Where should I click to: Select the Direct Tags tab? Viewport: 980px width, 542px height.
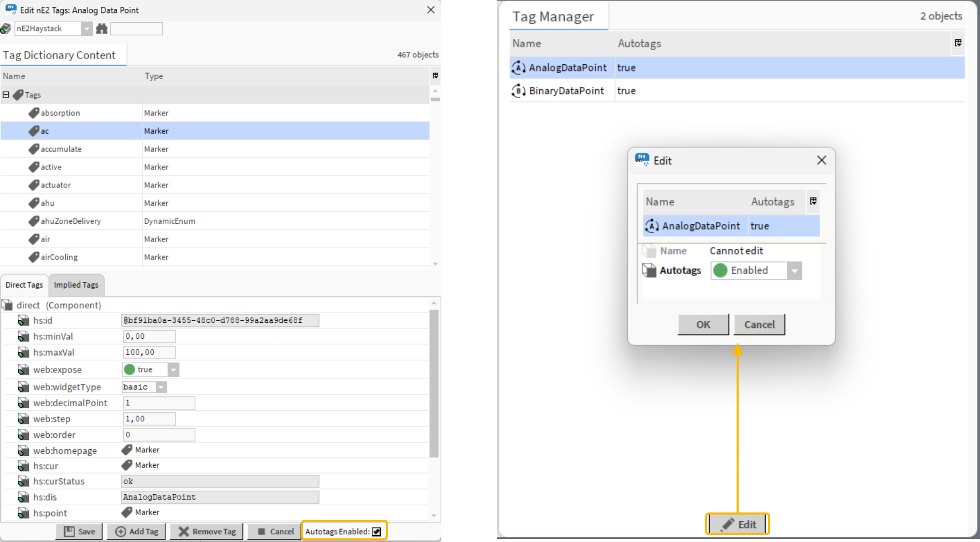point(24,285)
